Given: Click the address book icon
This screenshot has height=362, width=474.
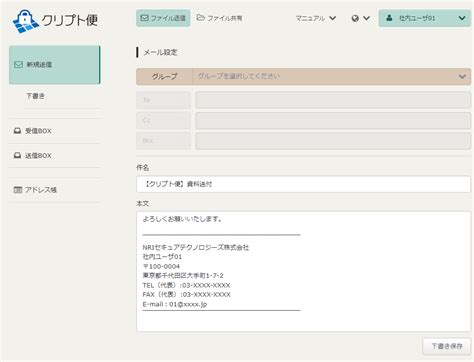Looking at the screenshot, I should coord(18,190).
